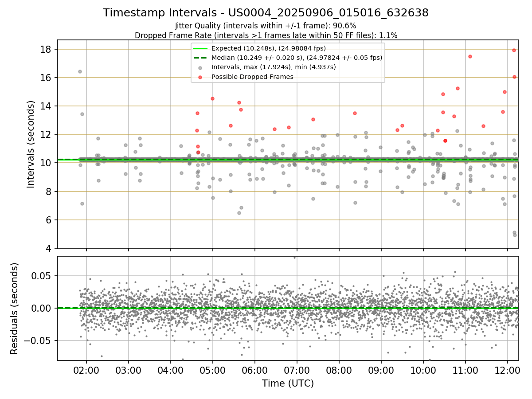Click the '05:00' x-axis tick label

pyautogui.click(x=213, y=370)
